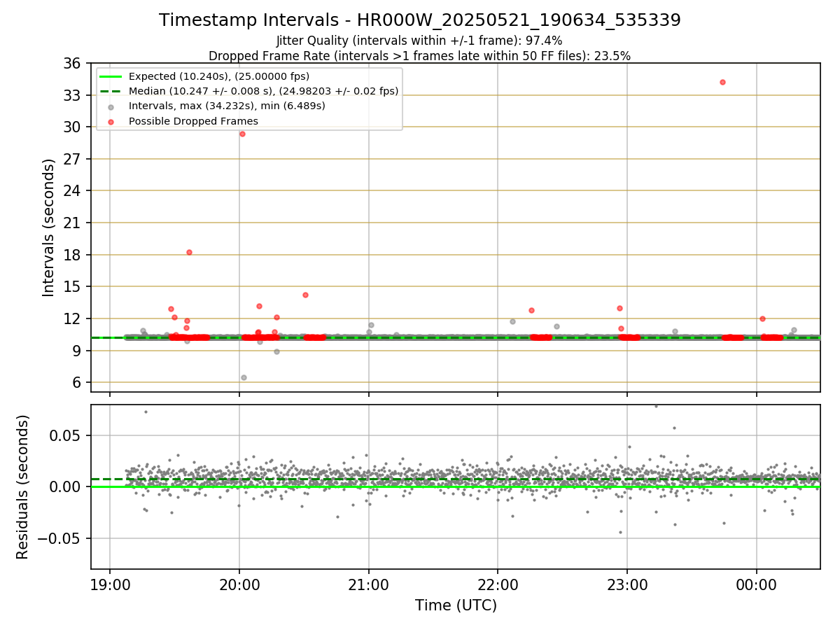Click the '−0.05' residuals tick label
The height and width of the screenshot is (630, 840).
pyautogui.click(x=59, y=538)
